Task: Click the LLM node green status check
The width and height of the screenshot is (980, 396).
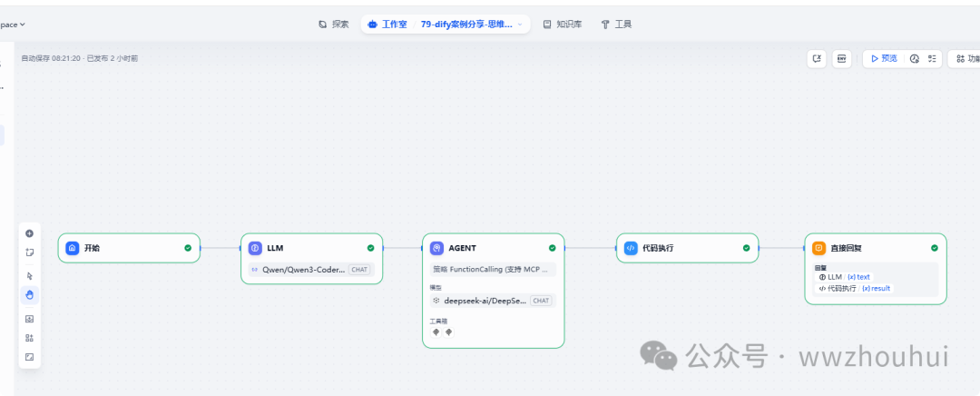Action: (370, 248)
